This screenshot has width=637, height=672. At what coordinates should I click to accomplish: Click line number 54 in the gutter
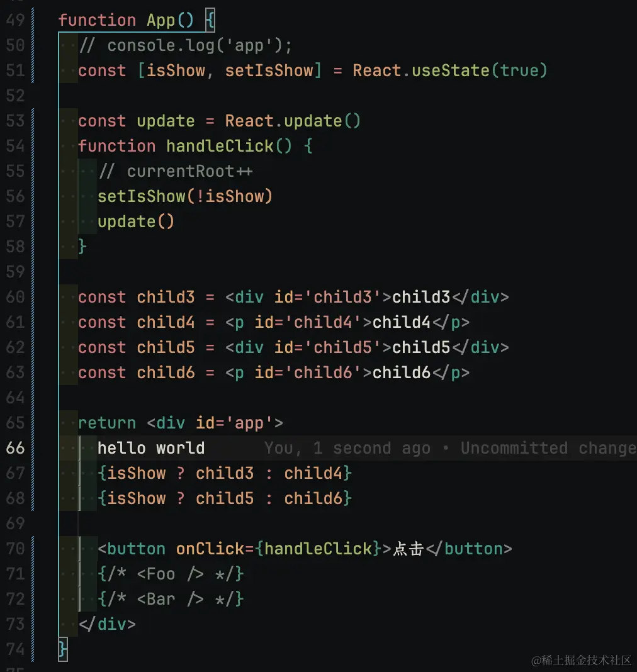point(16,146)
